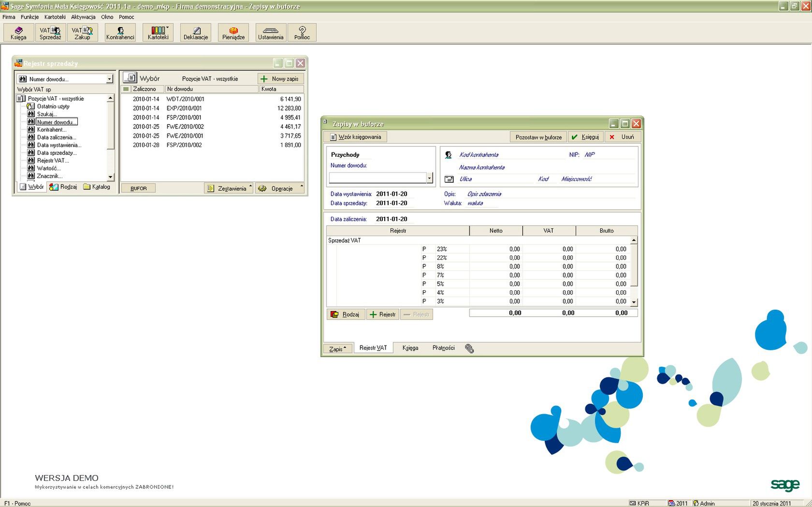Open Deklaracje toolbar module
This screenshot has height=507, width=812.
[196, 32]
